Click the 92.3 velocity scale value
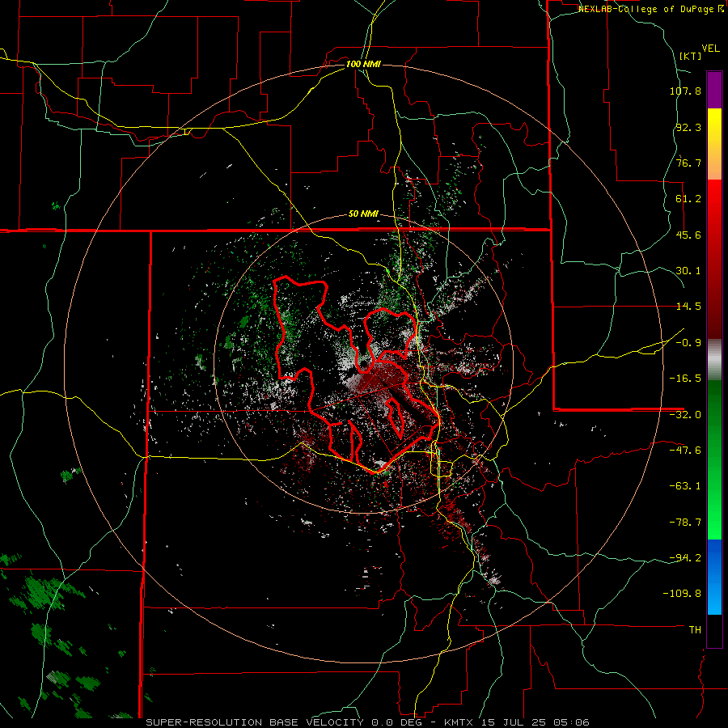 coord(688,127)
